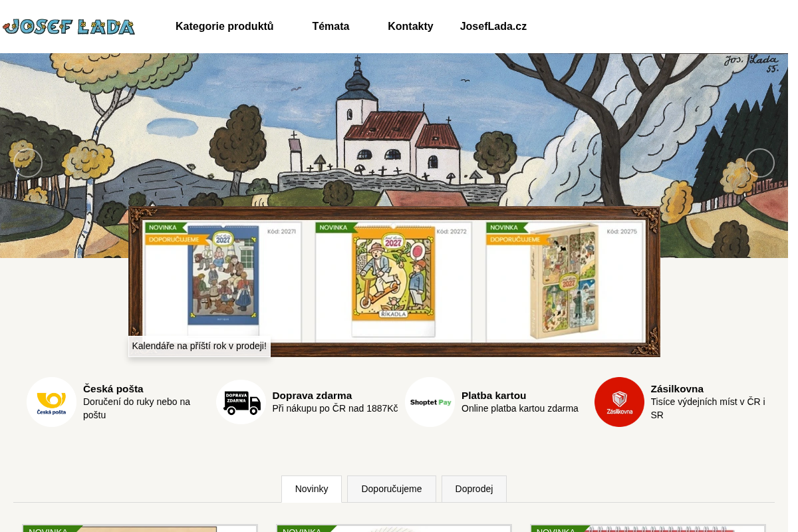Click 'Doručení do ruky nebo na poštu' text
The height and width of the screenshot is (532, 798).
pos(137,408)
